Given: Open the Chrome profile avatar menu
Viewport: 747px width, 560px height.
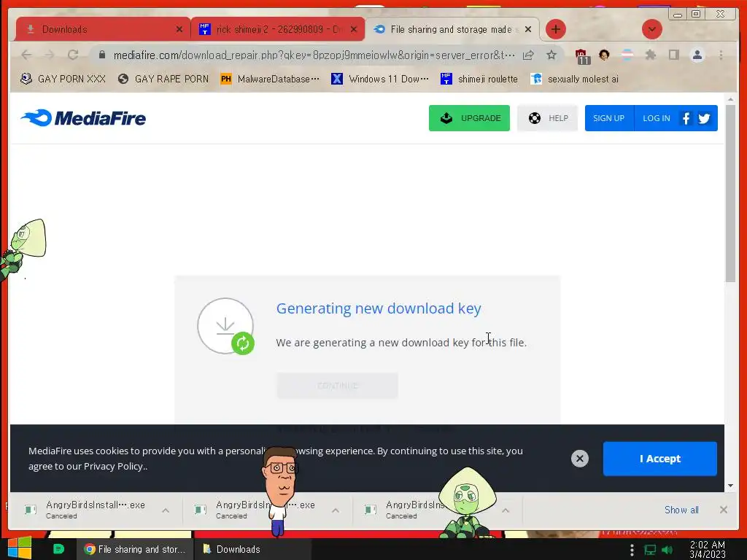Looking at the screenshot, I should tap(697, 55).
